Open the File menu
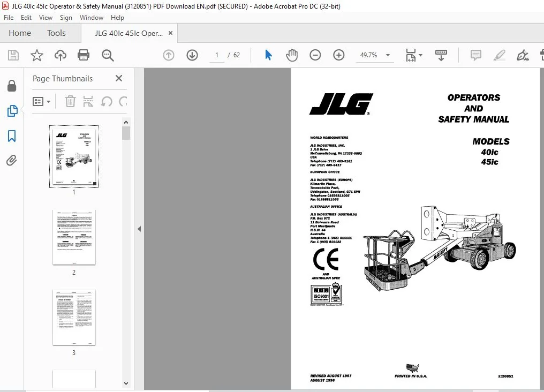The width and height of the screenshot is (544, 392). click(x=9, y=18)
